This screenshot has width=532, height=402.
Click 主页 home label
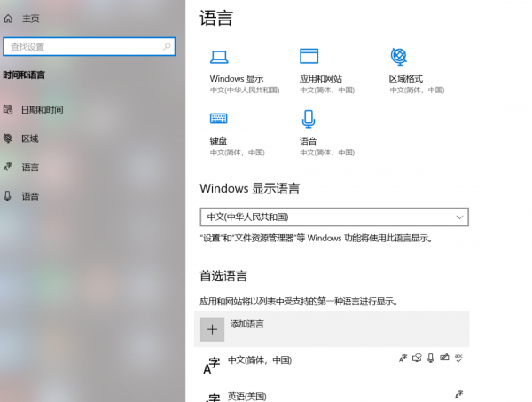point(30,19)
